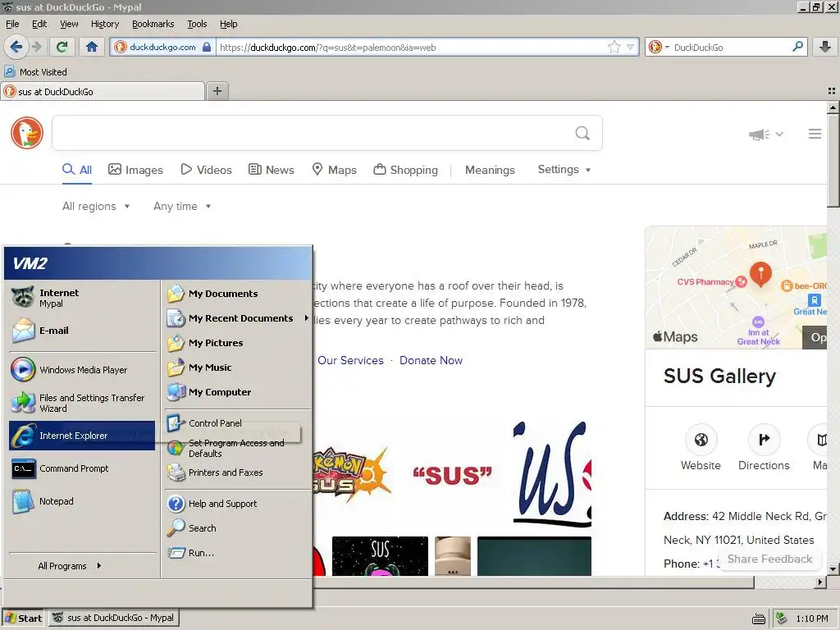Follow the Donate Now link
This screenshot has height=630, width=840.
[431, 361]
